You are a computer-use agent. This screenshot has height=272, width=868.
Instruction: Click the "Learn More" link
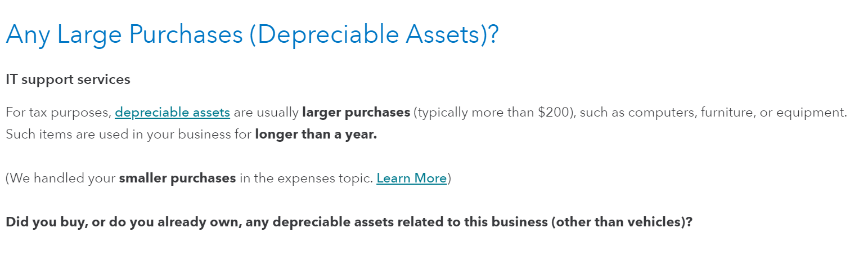pos(411,179)
